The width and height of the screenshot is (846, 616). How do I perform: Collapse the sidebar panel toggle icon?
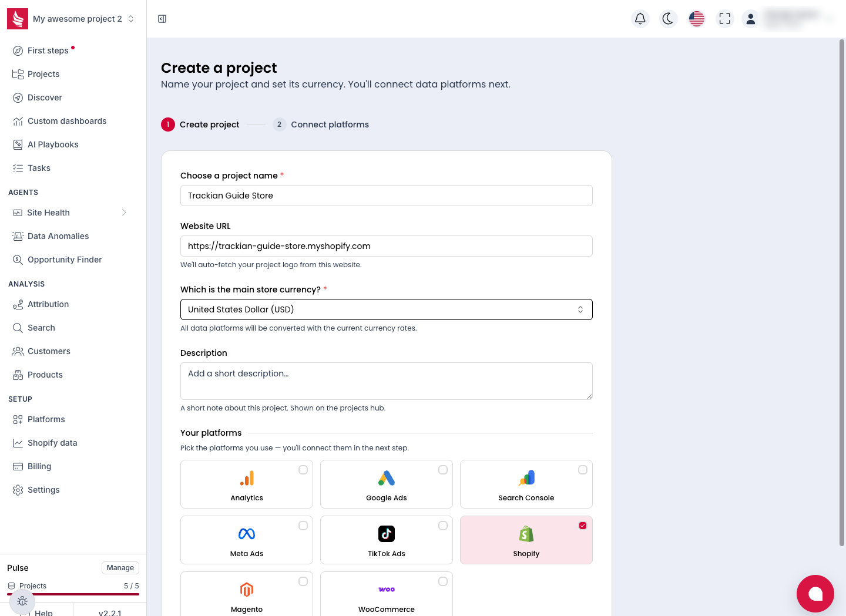click(x=162, y=19)
